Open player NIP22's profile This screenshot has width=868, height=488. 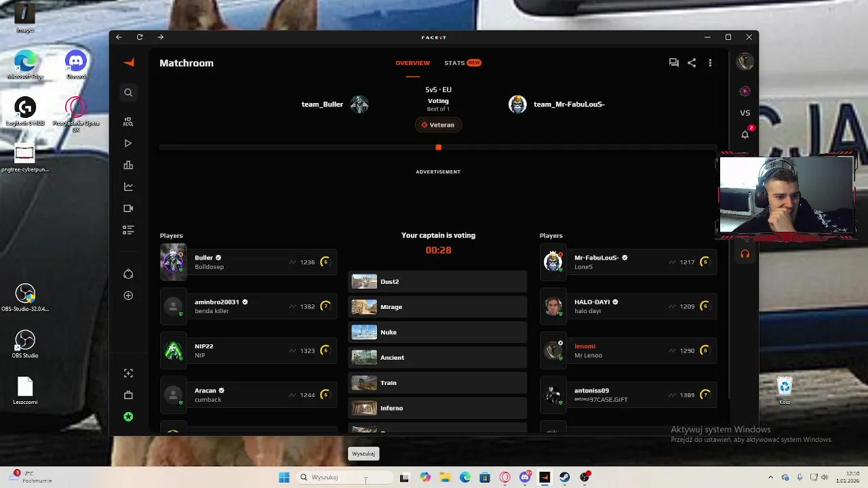[x=204, y=346]
